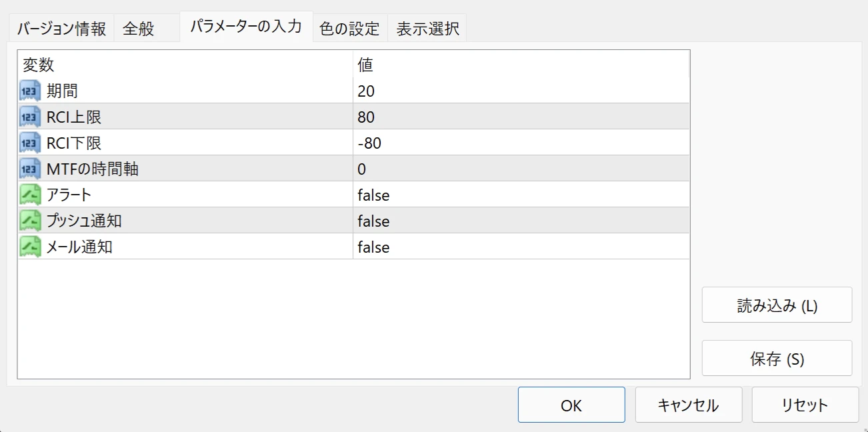868x432 pixels.
Task: Open the 全般 tab
Action: click(139, 27)
